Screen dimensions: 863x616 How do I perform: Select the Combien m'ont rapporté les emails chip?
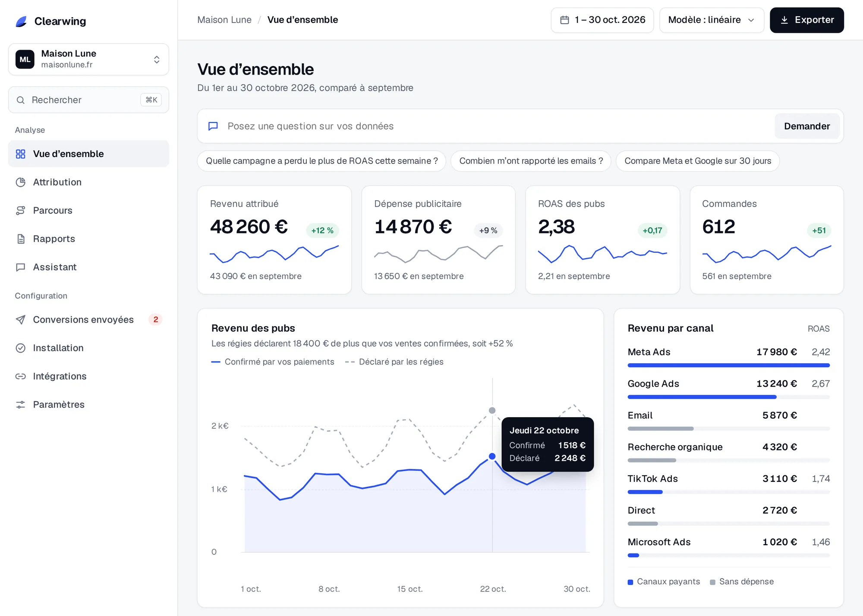click(531, 161)
